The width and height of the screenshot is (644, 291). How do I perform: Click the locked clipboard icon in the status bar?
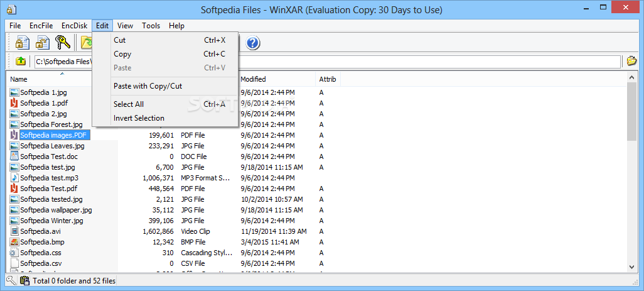point(24,281)
